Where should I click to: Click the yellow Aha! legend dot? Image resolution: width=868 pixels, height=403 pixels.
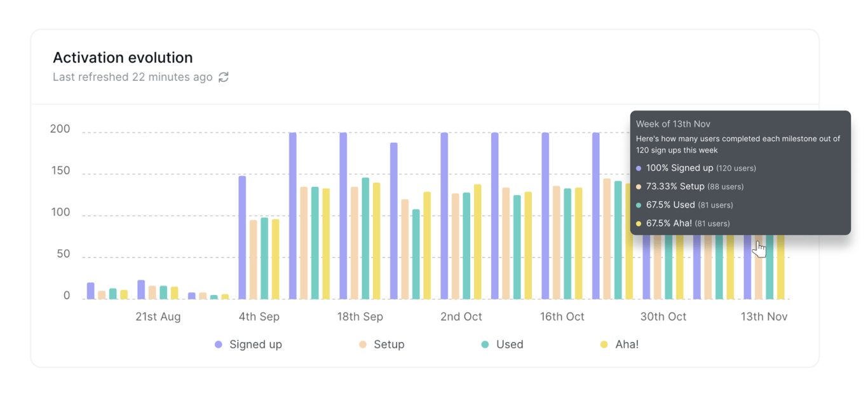pos(604,345)
